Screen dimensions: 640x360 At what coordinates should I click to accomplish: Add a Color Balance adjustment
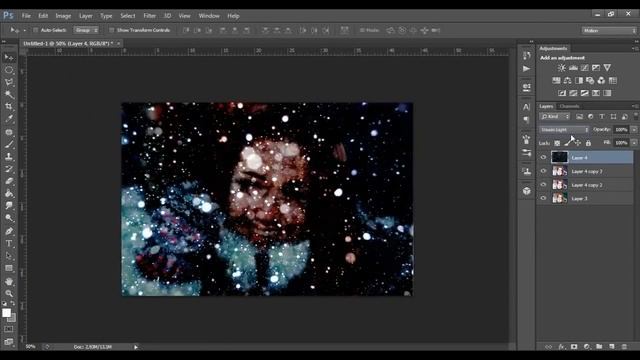[567, 80]
